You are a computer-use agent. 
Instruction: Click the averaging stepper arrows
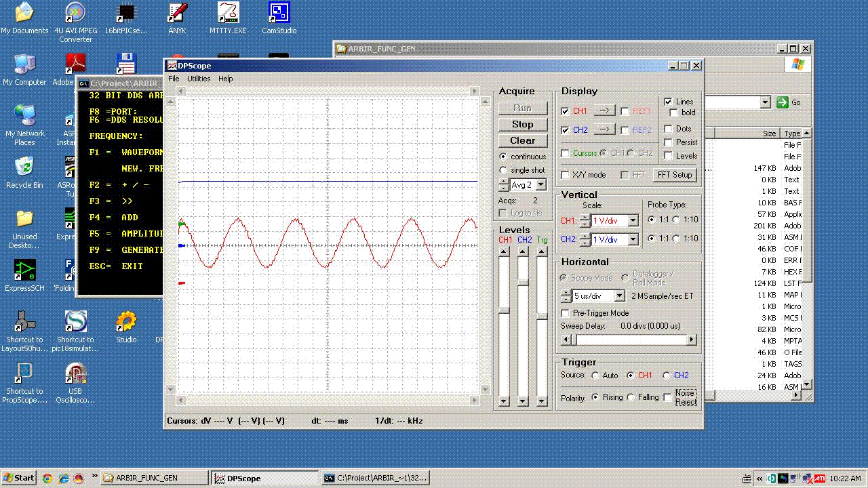click(x=503, y=184)
